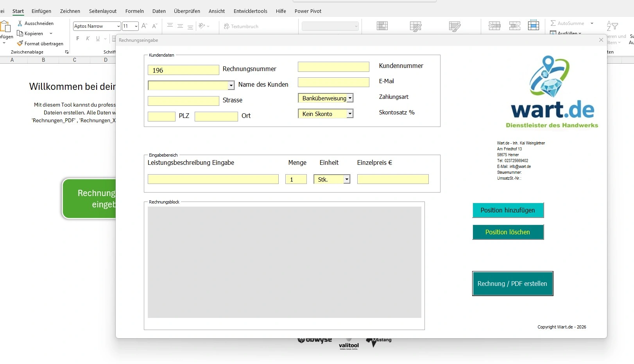Image resolution: width=634 pixels, height=364 pixels.
Task: Click the Kopieren icon in clipboard group
Action: pos(20,34)
